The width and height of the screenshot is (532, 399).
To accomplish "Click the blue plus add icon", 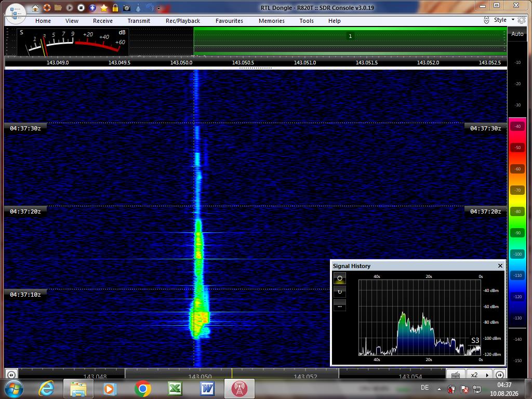I will [x=92, y=7].
